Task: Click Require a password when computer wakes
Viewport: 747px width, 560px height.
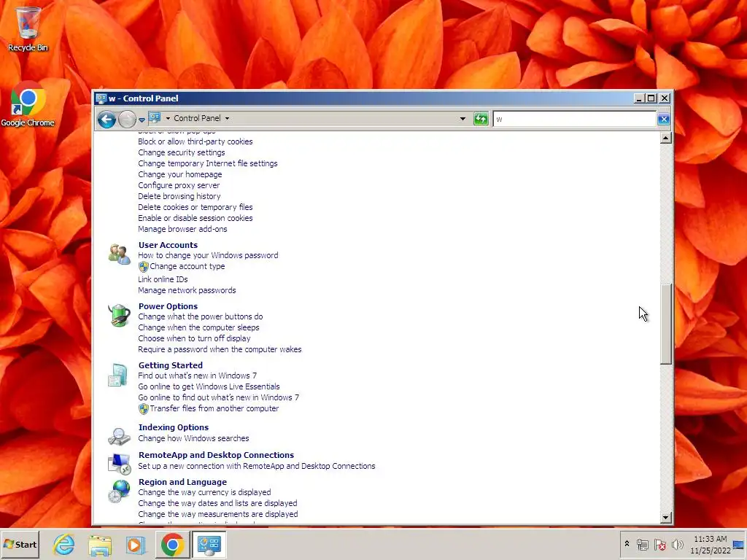Action: [220, 349]
